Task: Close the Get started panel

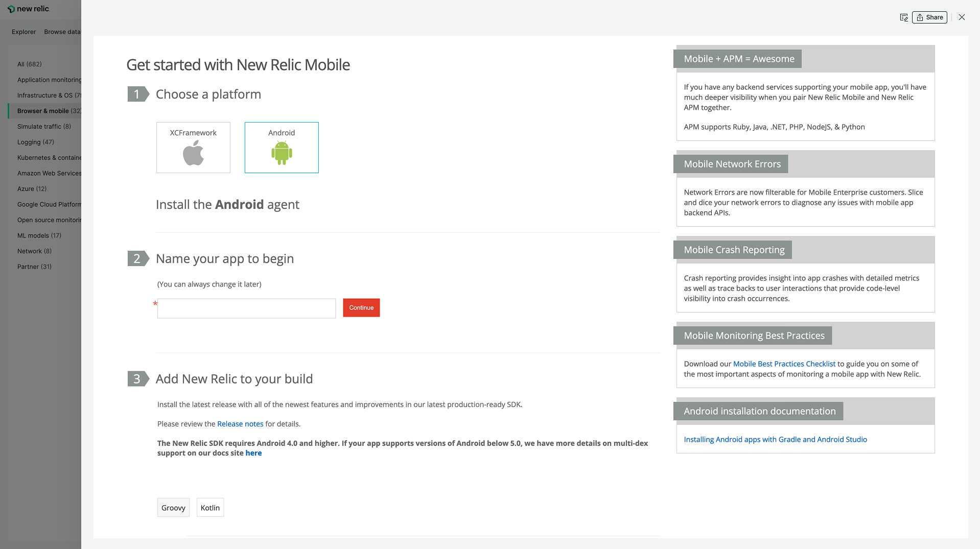Action: (x=962, y=17)
